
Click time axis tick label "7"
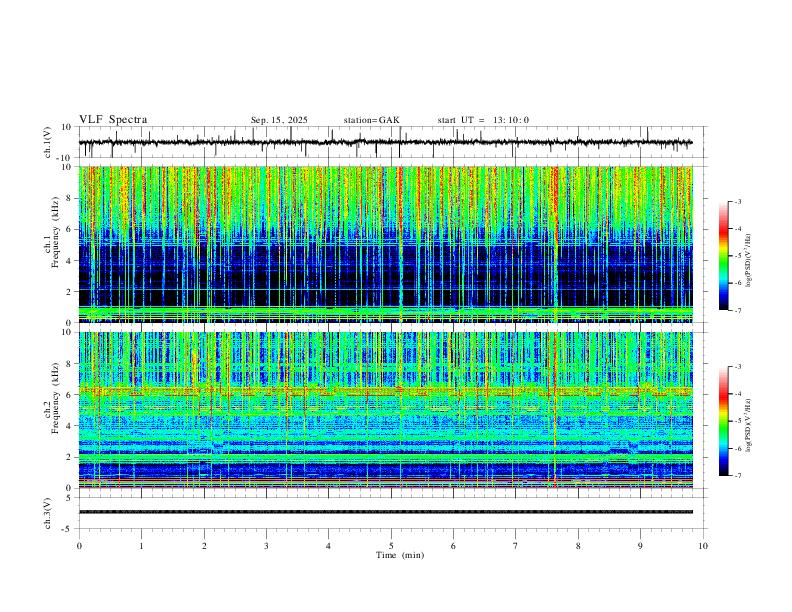click(x=516, y=546)
